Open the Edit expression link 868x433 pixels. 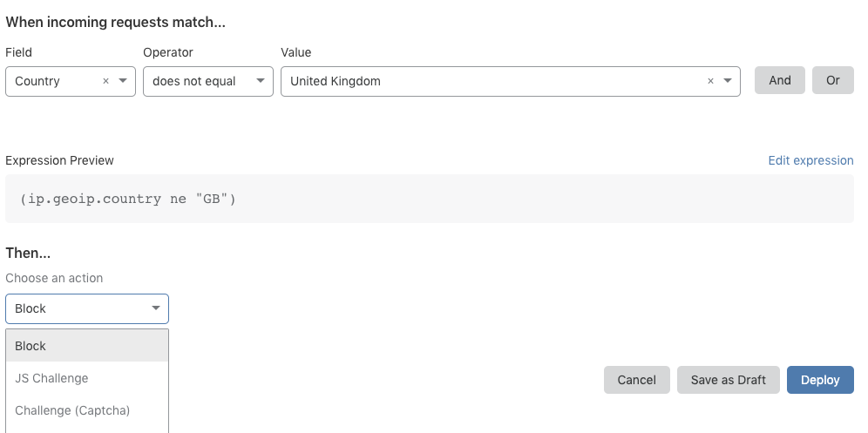[810, 160]
